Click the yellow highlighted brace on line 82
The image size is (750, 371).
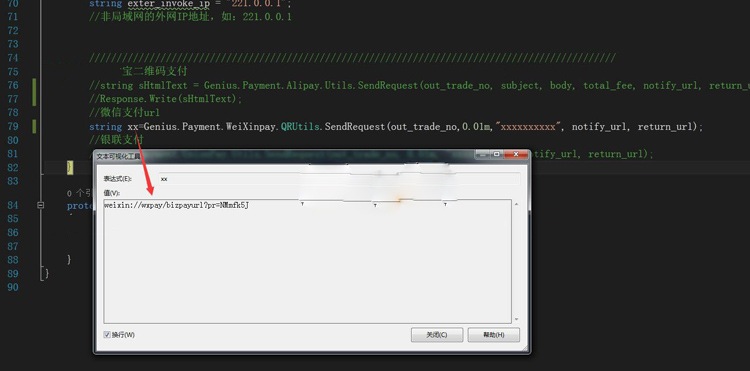(x=70, y=167)
